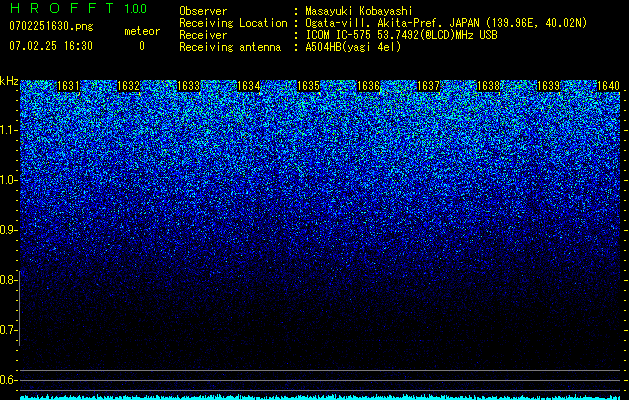This screenshot has width=629, height=400.
Task: Click the 1.0 frequency axis label
Action: (x=8, y=180)
